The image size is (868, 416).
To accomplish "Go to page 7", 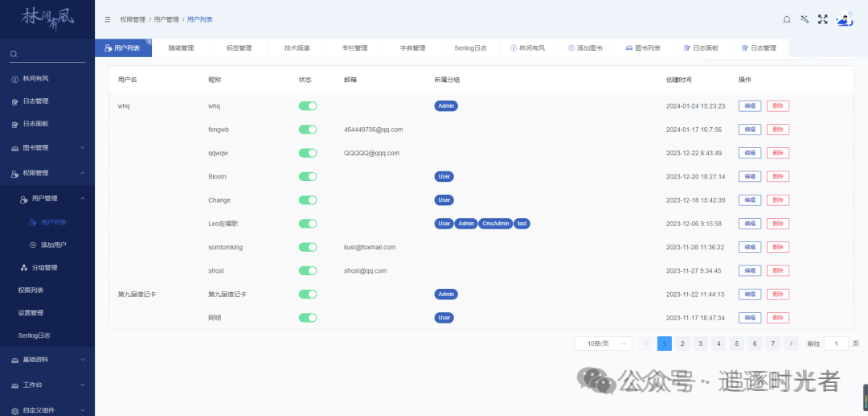I will pos(773,344).
